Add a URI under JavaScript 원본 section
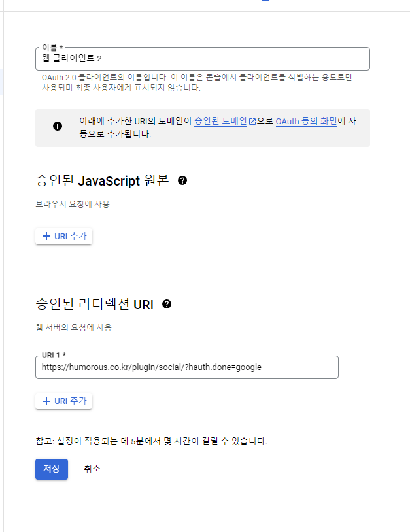This screenshot has height=532, width=410. (64, 236)
